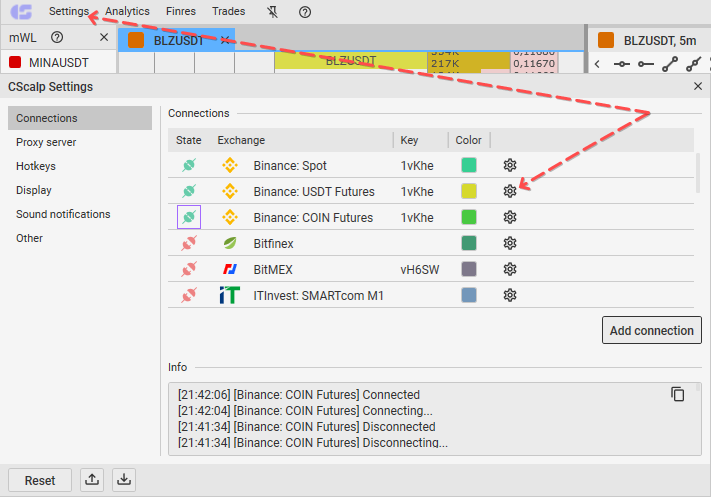
Task: Toggle the Binance: USDT Futures connection state
Action: click(x=189, y=191)
